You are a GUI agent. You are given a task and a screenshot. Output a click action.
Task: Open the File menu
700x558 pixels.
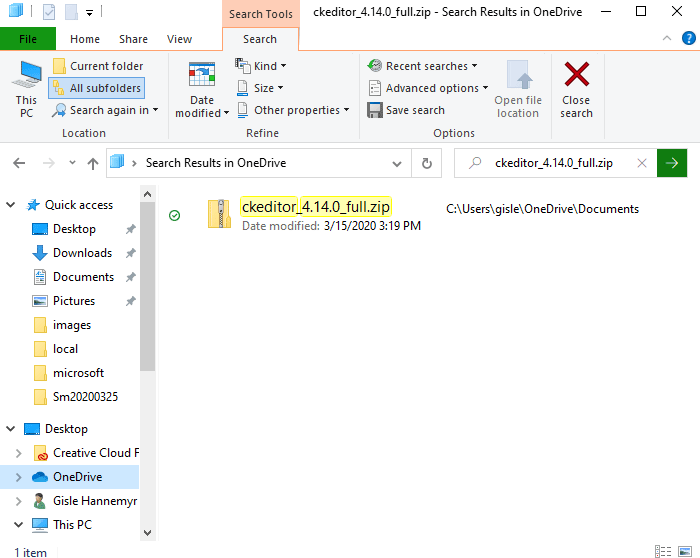click(x=28, y=39)
